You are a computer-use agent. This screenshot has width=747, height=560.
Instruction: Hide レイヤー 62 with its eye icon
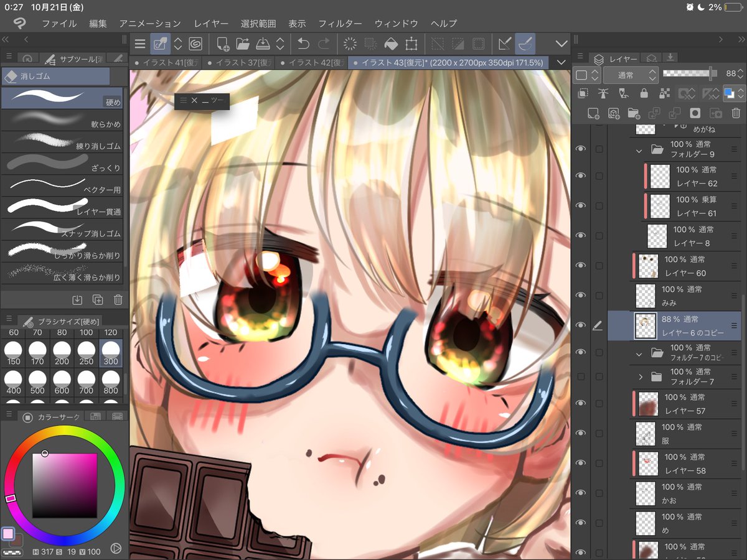(x=581, y=176)
